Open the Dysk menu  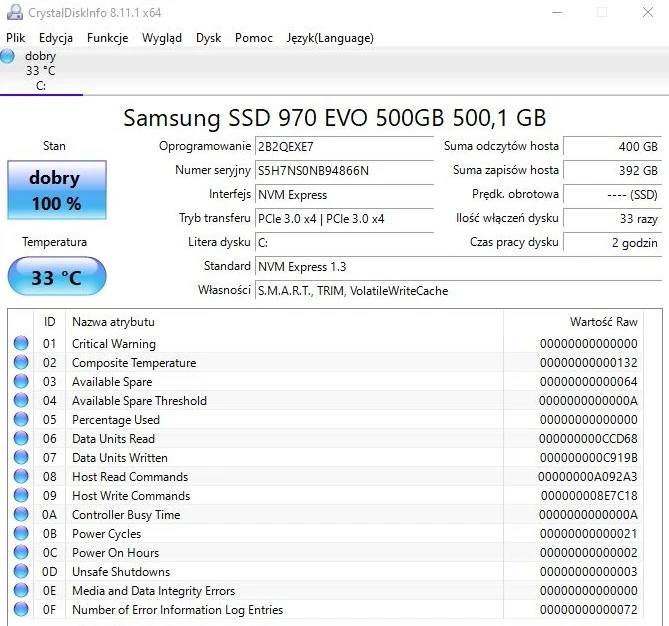click(208, 38)
